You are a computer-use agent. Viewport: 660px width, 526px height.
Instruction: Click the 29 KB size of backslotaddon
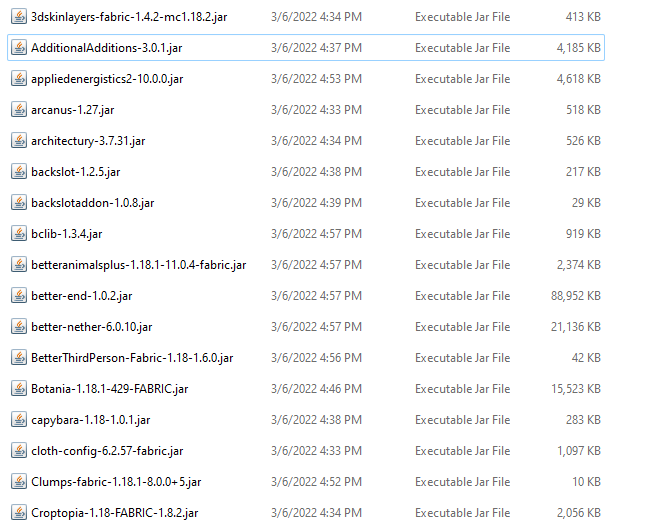click(x=586, y=203)
